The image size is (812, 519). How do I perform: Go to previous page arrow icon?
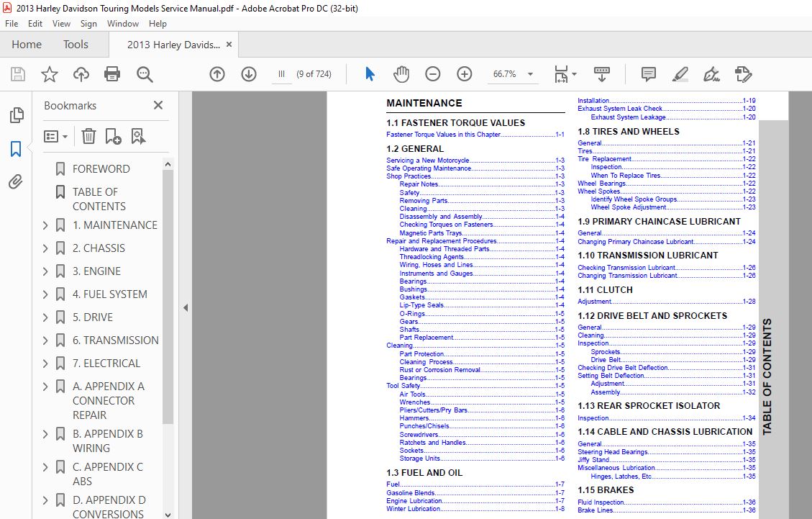pos(217,74)
